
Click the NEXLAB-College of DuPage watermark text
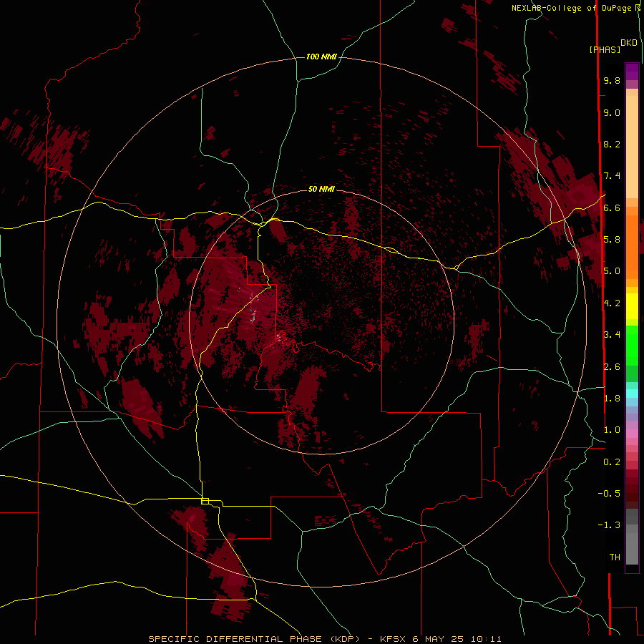(x=573, y=8)
